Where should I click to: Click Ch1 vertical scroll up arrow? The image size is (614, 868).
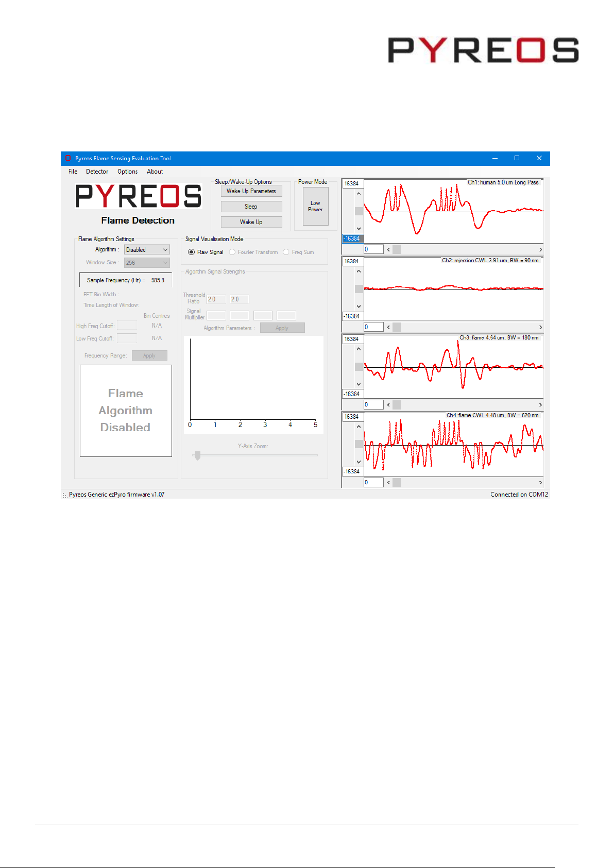tap(359, 194)
